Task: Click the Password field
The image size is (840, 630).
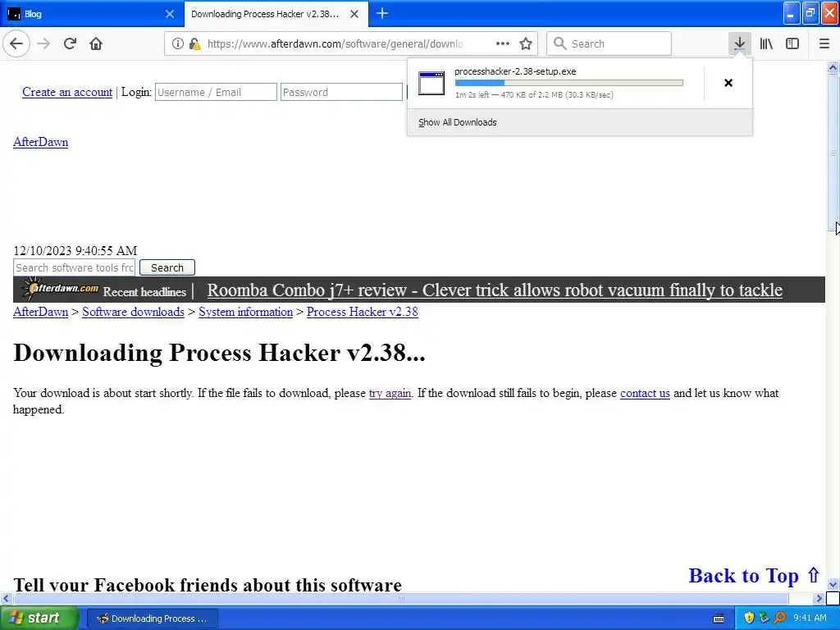Action: click(341, 92)
